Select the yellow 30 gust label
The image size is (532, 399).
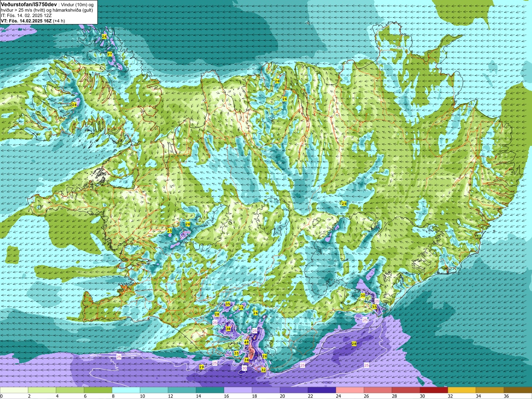click(363, 296)
